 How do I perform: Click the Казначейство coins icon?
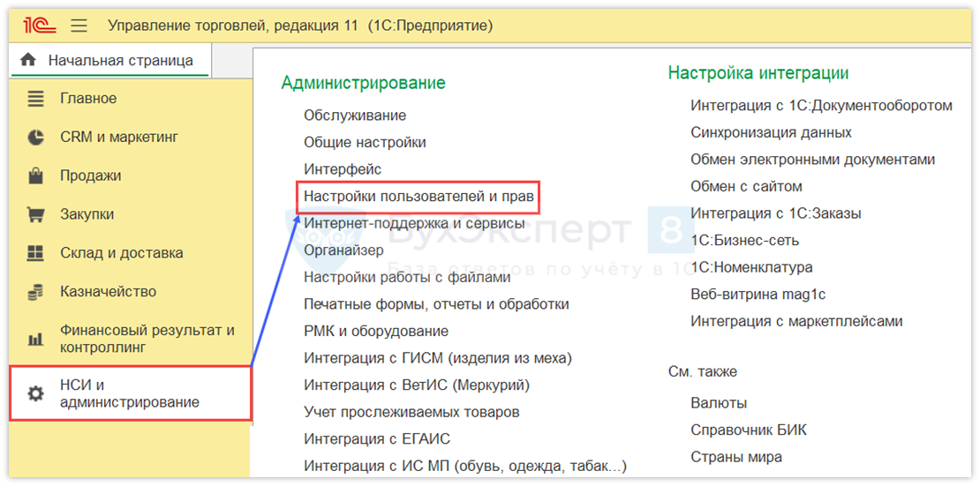tap(36, 292)
